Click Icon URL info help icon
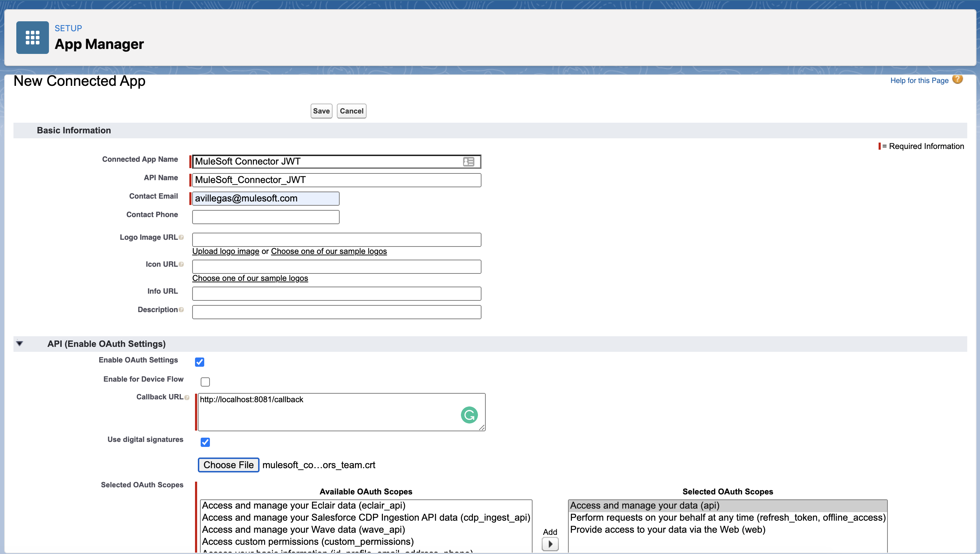The width and height of the screenshot is (980, 554). 182,265
